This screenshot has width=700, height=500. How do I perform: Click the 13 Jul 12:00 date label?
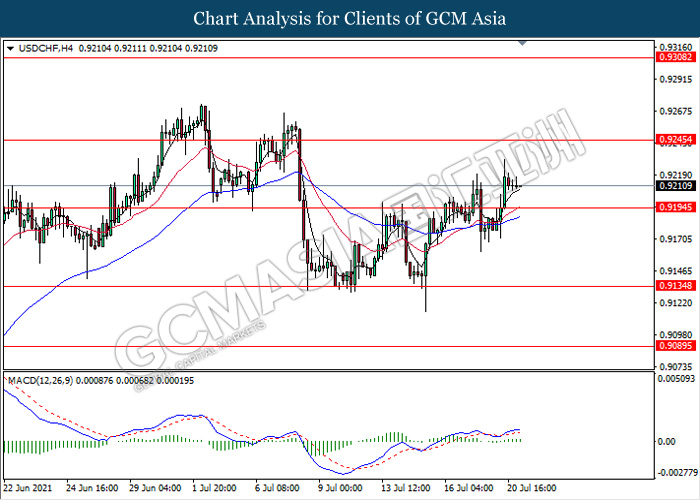click(x=406, y=488)
